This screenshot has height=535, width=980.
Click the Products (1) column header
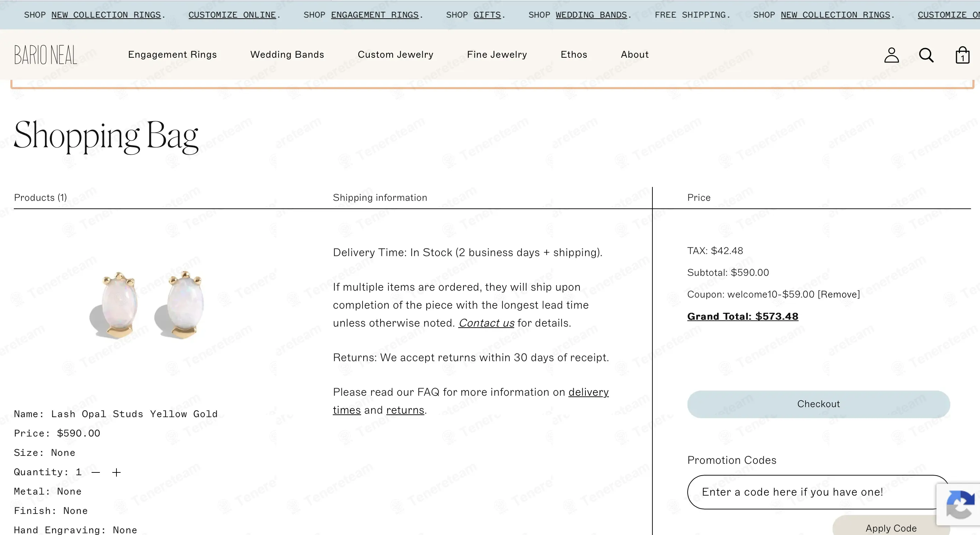click(x=40, y=197)
